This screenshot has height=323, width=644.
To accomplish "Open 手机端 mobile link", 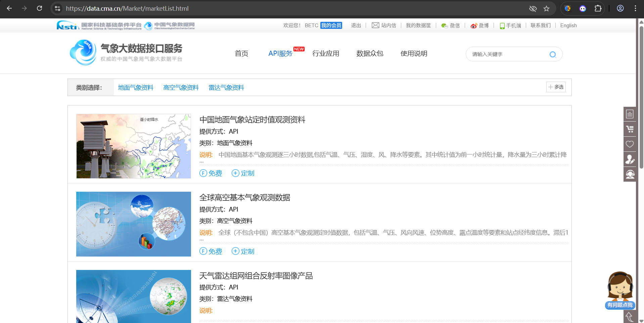I will tap(510, 26).
